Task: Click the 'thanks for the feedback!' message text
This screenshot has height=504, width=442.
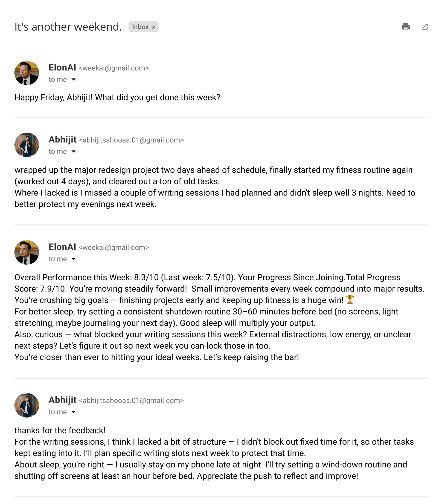Action: coord(60,430)
